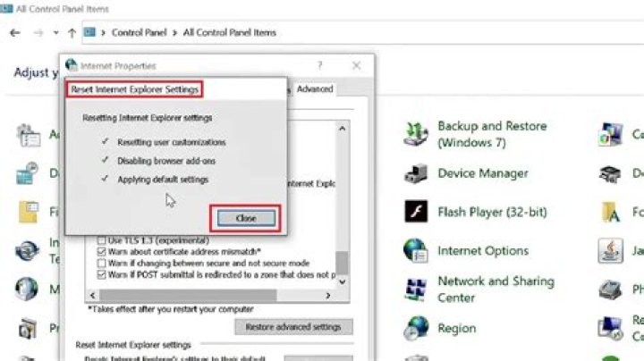Click the Disabling browser add-ons status line
The width and height of the screenshot is (644, 361).
pos(166,161)
